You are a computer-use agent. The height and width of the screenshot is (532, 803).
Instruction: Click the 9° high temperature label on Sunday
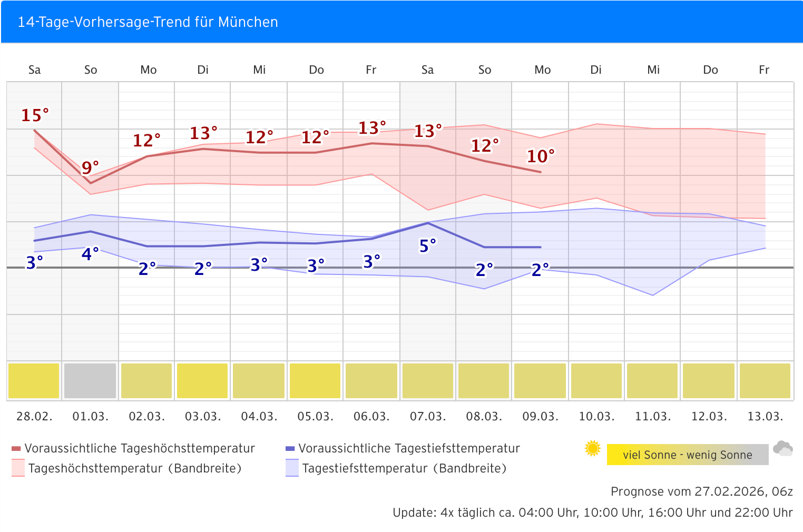coord(90,168)
